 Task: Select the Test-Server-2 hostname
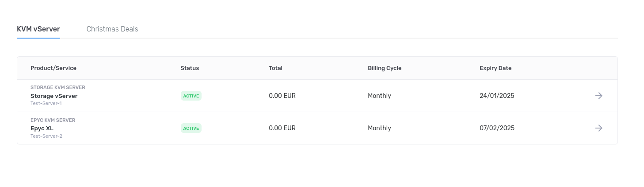pyautogui.click(x=46, y=136)
